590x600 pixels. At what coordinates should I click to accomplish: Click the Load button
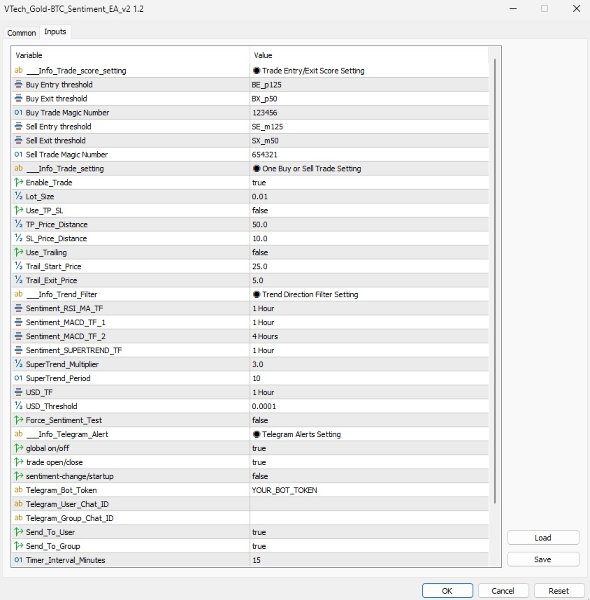(x=543, y=538)
